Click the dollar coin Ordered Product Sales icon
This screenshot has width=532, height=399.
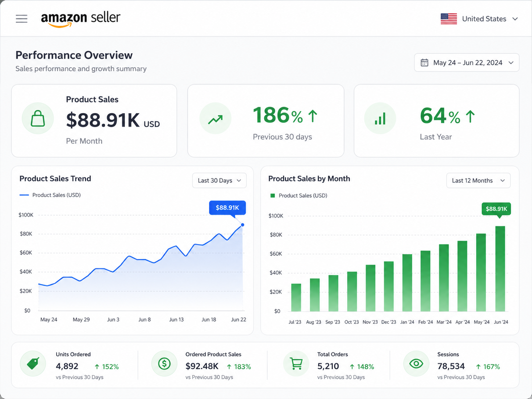164,364
